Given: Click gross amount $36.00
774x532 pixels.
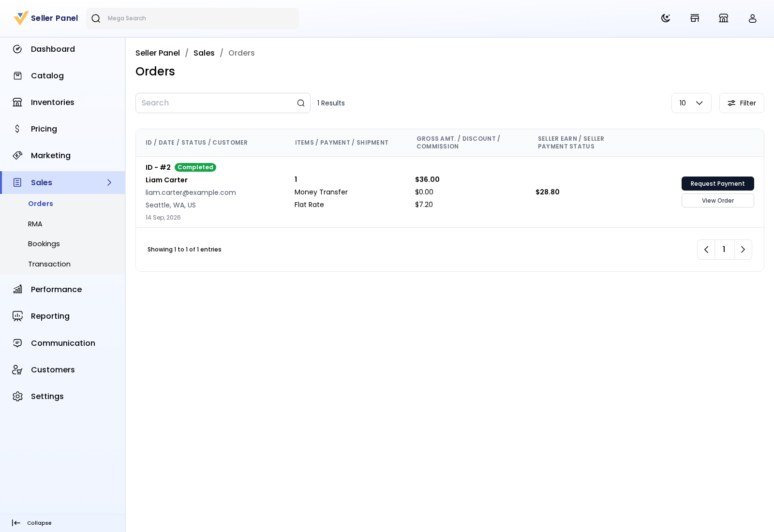Looking at the screenshot, I should coord(427,179).
